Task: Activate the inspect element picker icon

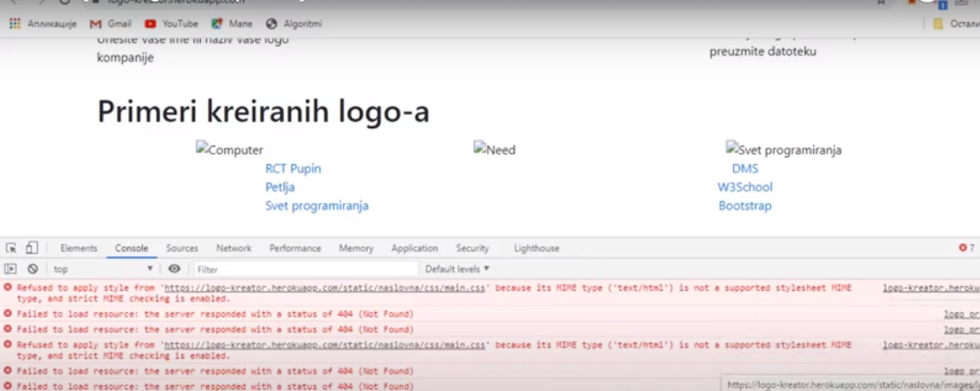Action: coord(11,248)
